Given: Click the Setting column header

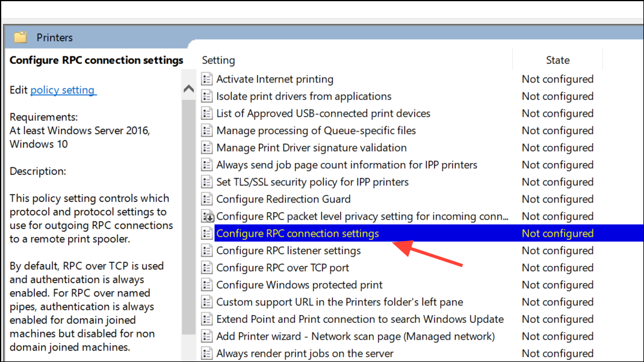Looking at the screenshot, I should point(218,60).
